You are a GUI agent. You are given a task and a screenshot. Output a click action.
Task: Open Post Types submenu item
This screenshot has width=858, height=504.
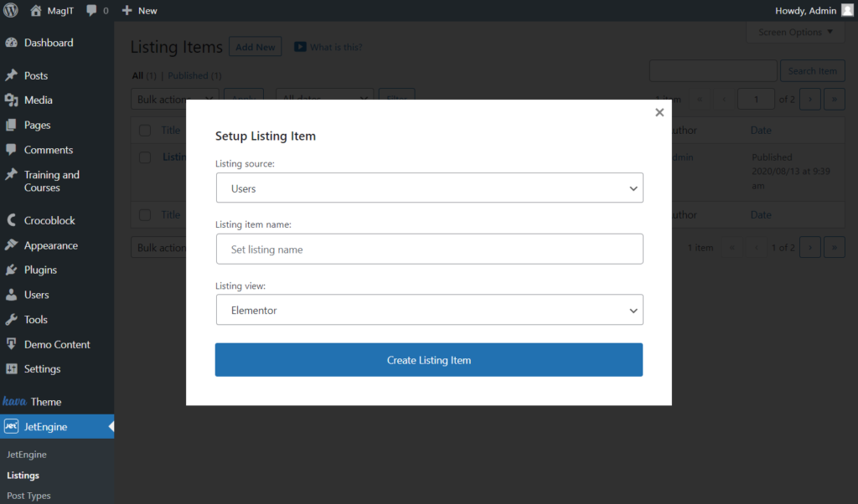click(x=28, y=496)
